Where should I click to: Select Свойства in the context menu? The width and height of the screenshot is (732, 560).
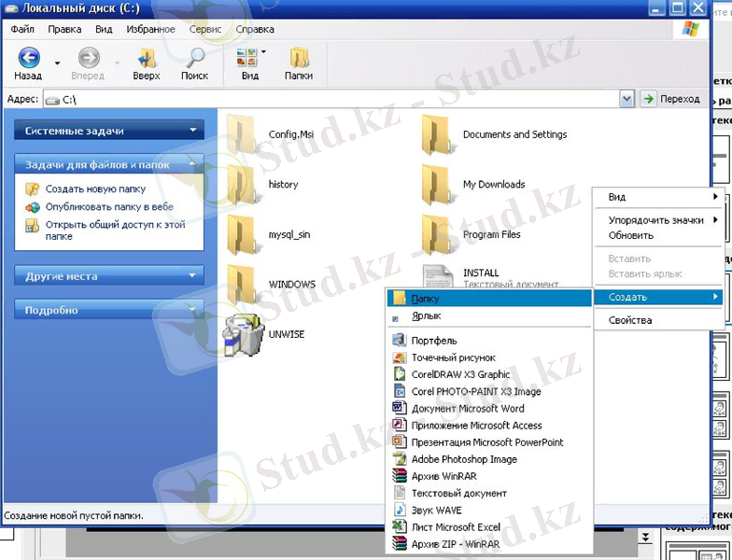click(630, 320)
